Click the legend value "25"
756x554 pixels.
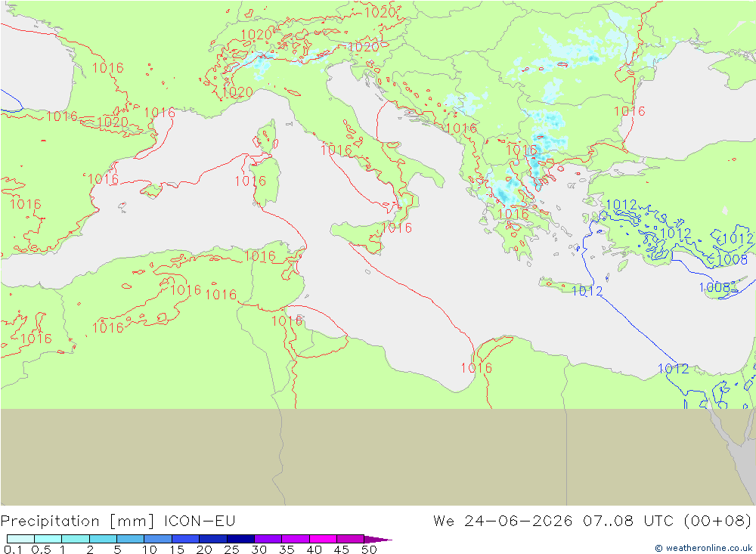[231, 549]
